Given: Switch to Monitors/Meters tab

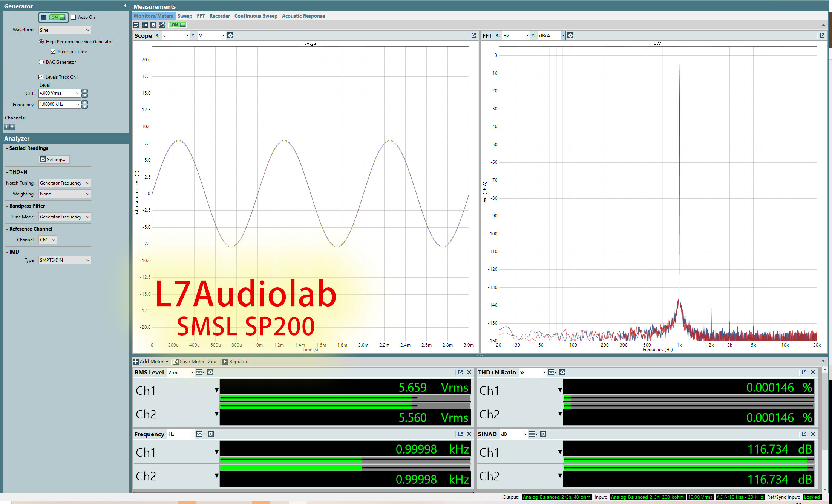Looking at the screenshot, I should [153, 16].
